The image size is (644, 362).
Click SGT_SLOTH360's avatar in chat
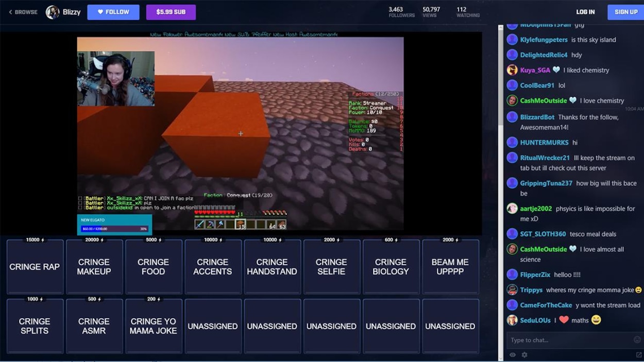click(512, 234)
